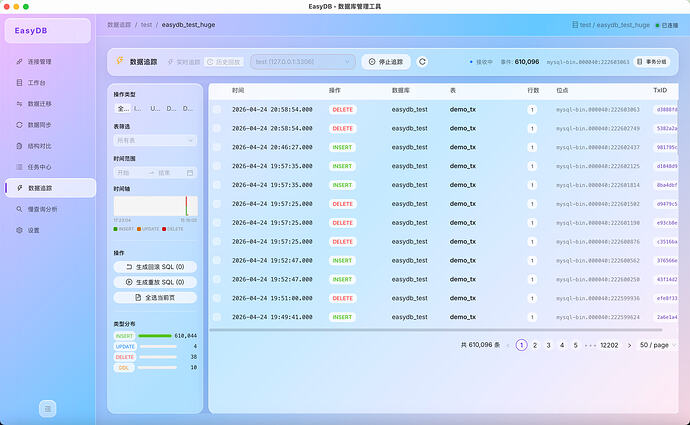Tick checkbox for 19:57:35 row at position 222602125

[217, 166]
